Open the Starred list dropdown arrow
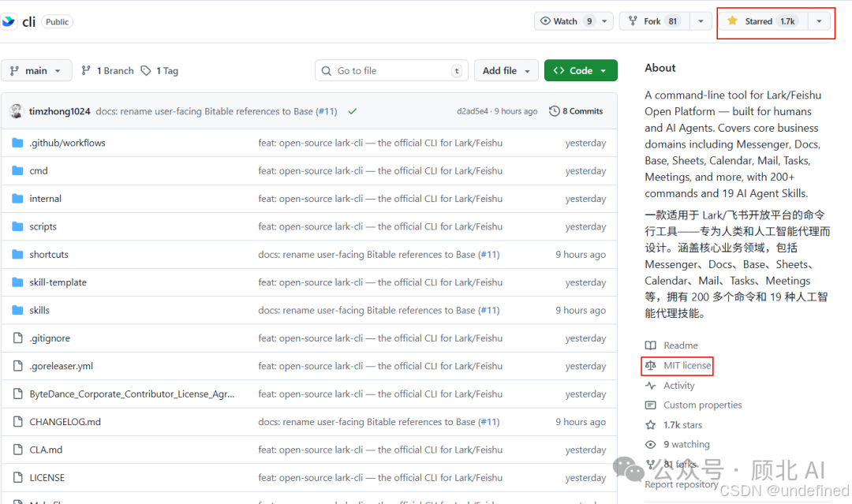Screen dimensions: 852x504 [819, 21]
